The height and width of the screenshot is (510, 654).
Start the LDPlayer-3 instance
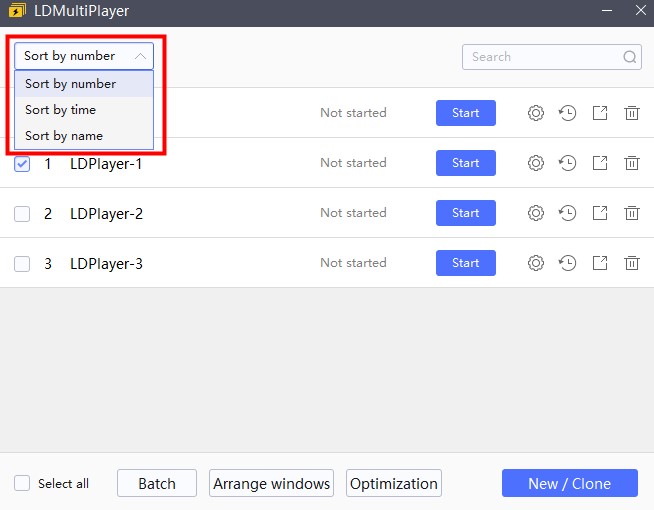(x=466, y=263)
